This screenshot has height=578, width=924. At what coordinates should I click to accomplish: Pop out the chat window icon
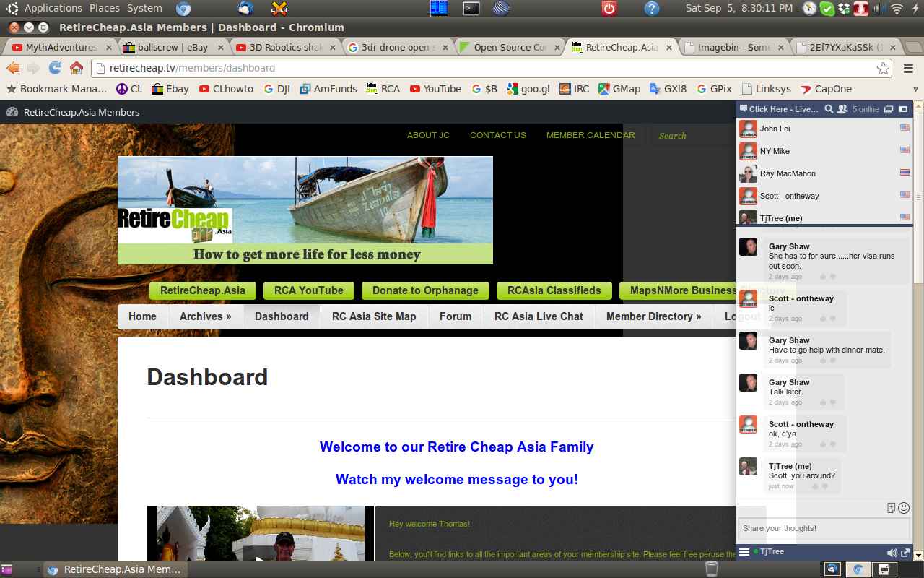pos(906,553)
